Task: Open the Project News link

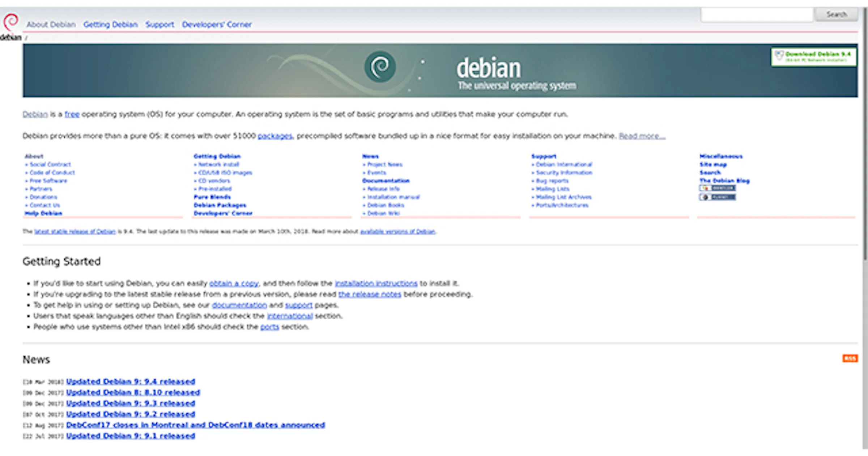Action: pos(385,164)
